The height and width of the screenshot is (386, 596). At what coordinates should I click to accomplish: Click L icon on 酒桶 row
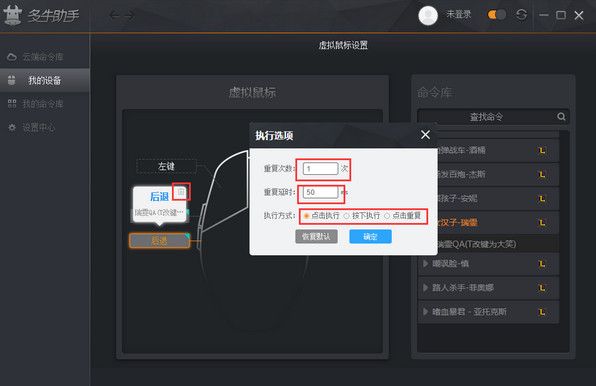pyautogui.click(x=542, y=150)
